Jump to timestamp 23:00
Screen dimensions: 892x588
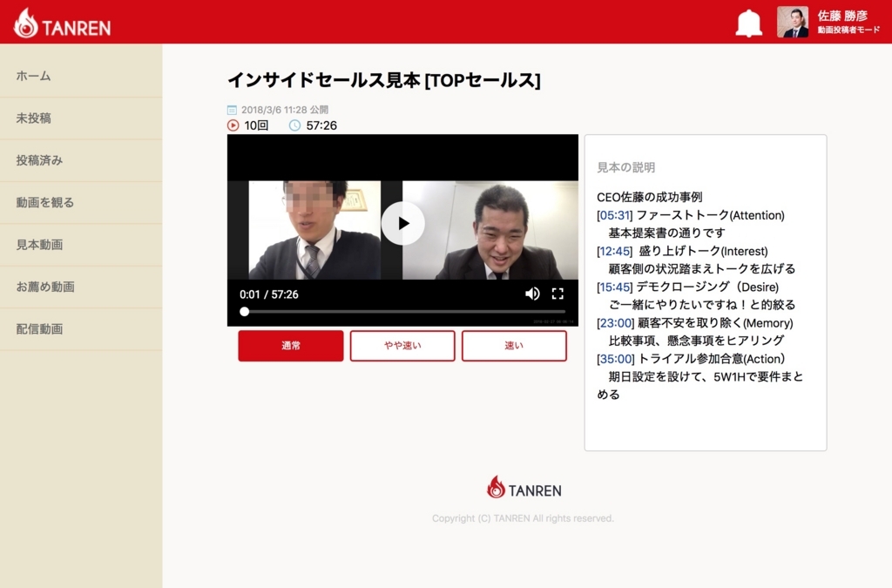[x=616, y=323]
